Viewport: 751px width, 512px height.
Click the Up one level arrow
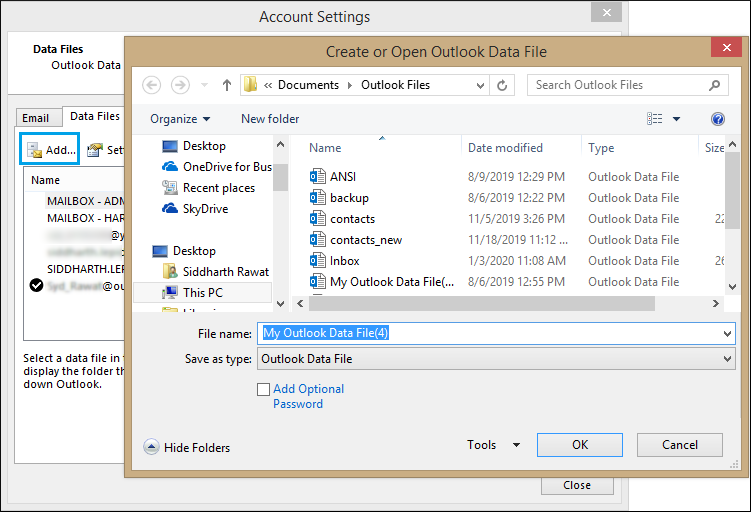coord(227,85)
